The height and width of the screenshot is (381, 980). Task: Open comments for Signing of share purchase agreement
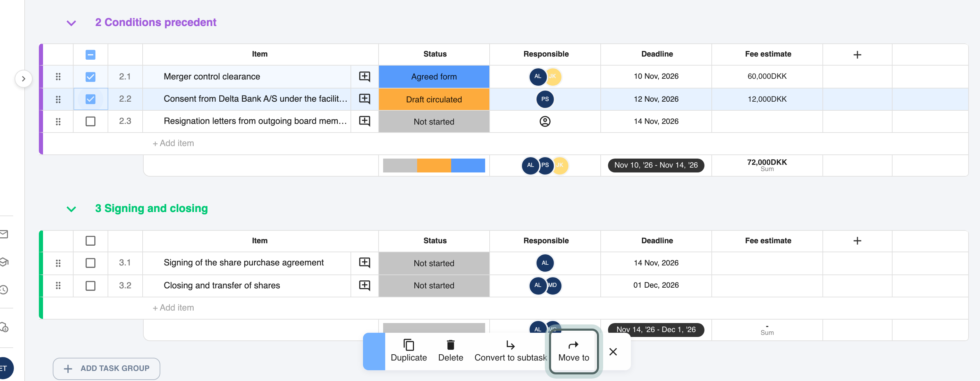coord(364,263)
